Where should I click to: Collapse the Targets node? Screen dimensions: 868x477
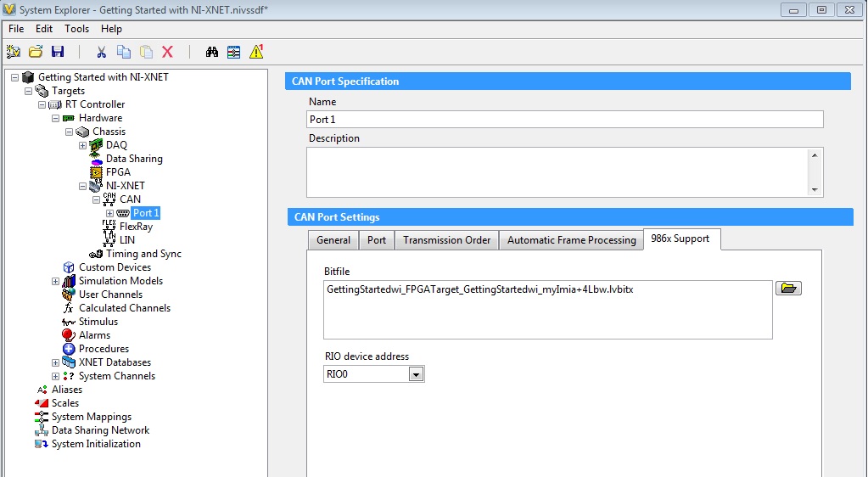(x=28, y=91)
